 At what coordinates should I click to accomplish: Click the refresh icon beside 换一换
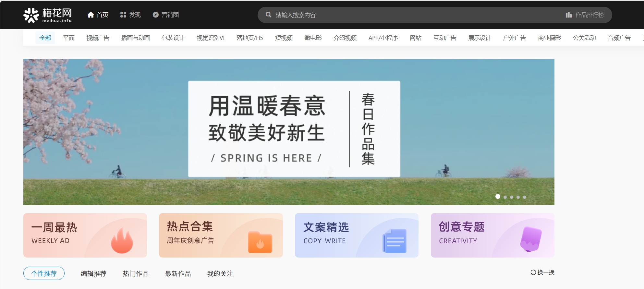click(x=533, y=272)
